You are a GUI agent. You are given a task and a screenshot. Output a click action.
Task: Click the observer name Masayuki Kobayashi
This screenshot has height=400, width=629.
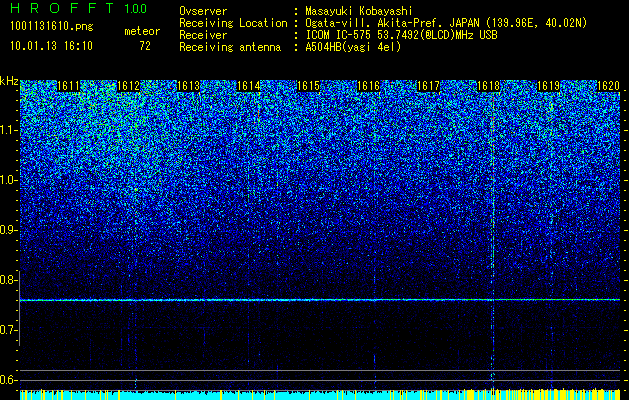click(359, 11)
